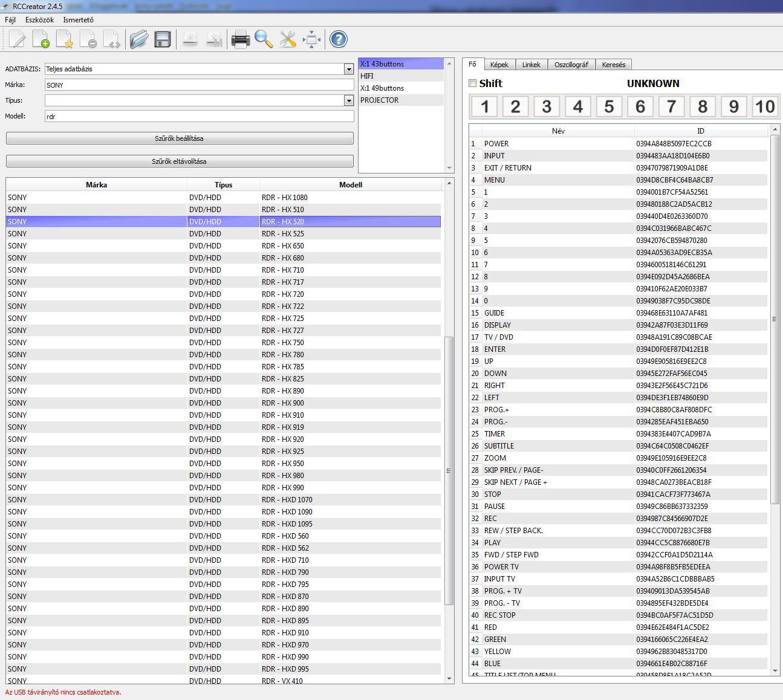Click the USB not connected status message
Screen dimensions: 783x700
[x=63, y=693]
